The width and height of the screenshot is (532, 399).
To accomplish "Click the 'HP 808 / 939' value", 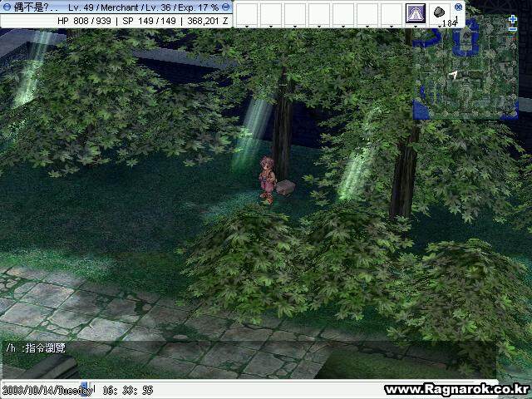I will (x=84, y=21).
